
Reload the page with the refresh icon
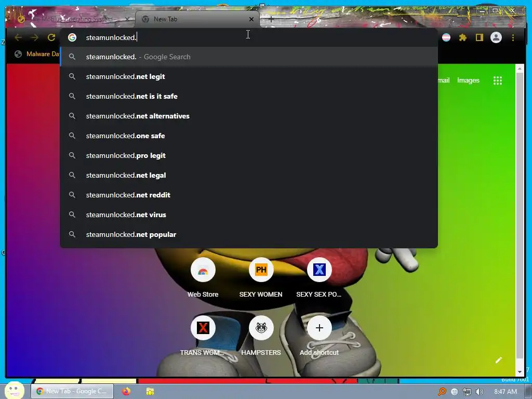click(51, 37)
